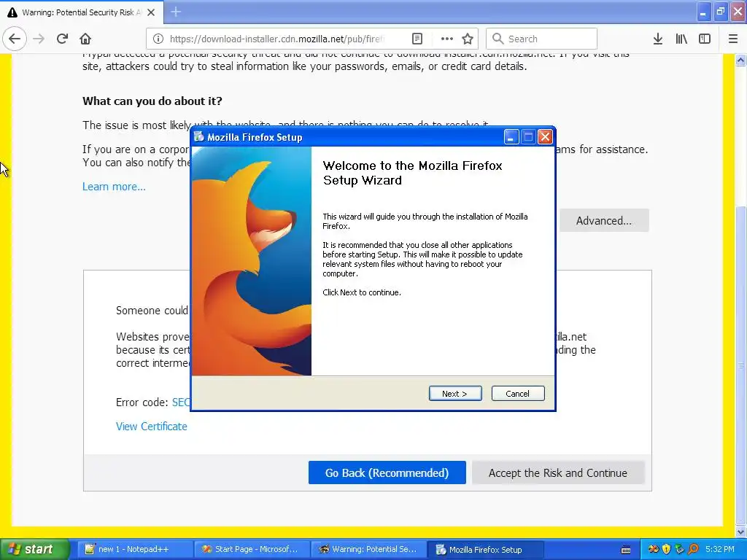Click the vertical scrollbar thumb
This screenshot has height=560, width=747.
741,365
